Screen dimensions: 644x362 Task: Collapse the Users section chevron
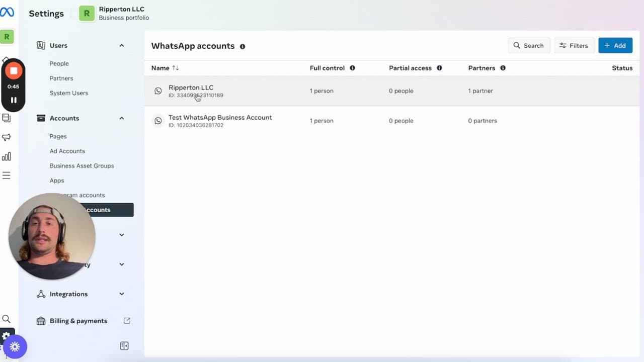122,45
